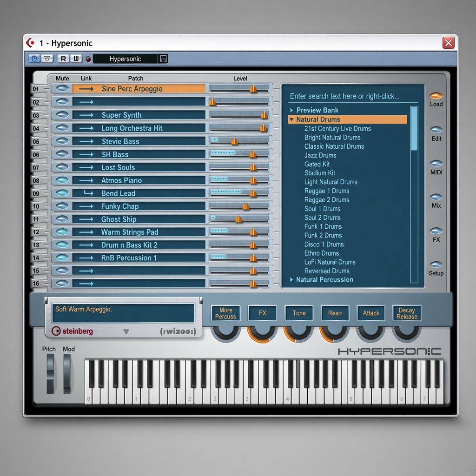The width and height of the screenshot is (476, 476).
Task: Toggle mute on Warm Strings Pad
Action: coord(62,231)
